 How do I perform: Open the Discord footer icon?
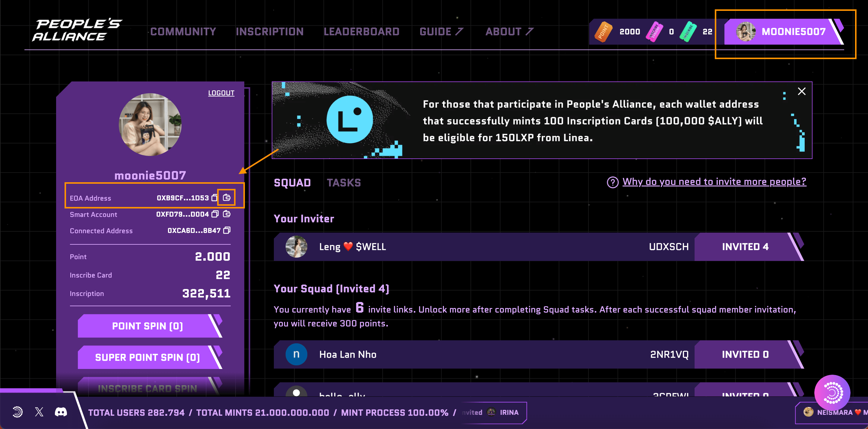click(61, 412)
